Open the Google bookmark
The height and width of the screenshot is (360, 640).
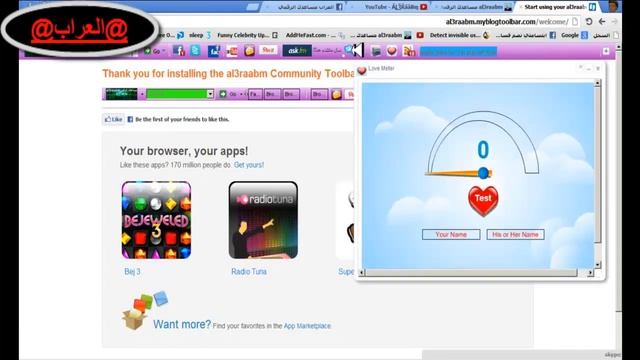coord(574,36)
